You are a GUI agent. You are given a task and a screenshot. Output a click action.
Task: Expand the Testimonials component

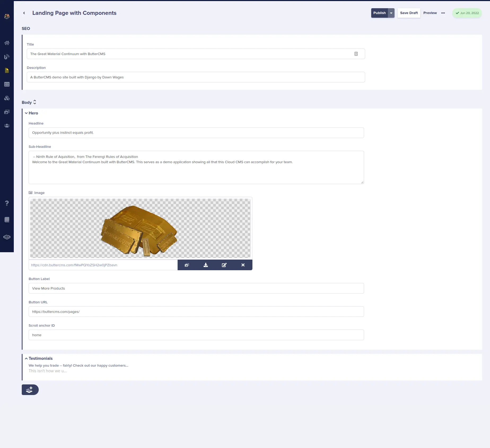click(x=26, y=358)
